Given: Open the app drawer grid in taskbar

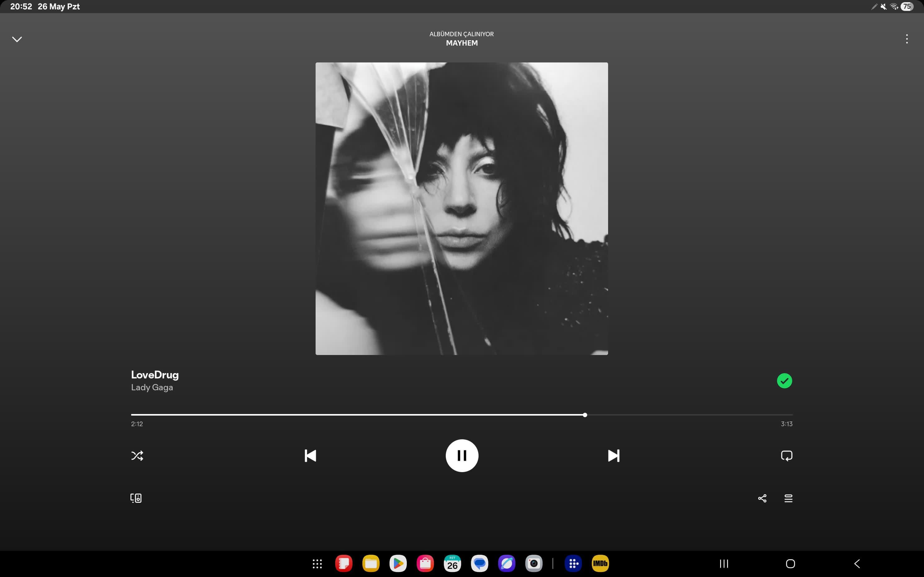Looking at the screenshot, I should pyautogui.click(x=317, y=564).
